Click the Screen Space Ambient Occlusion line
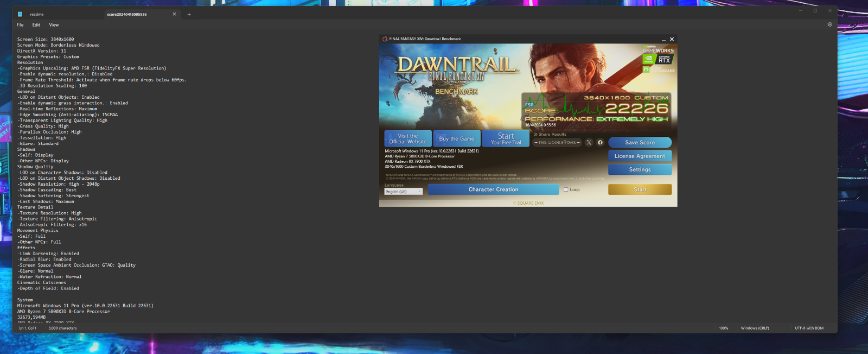This screenshot has height=354, width=868. point(76,265)
